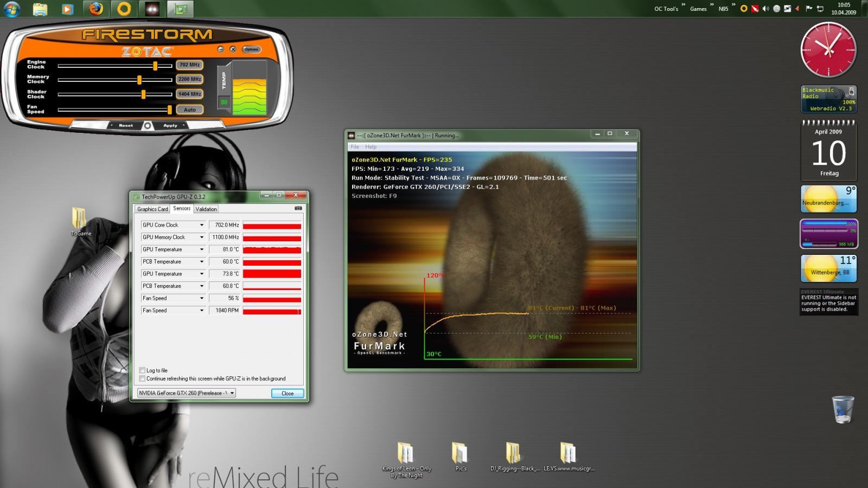Click the 1404 MHz shader clock value
The image size is (868, 488).
[189, 94]
